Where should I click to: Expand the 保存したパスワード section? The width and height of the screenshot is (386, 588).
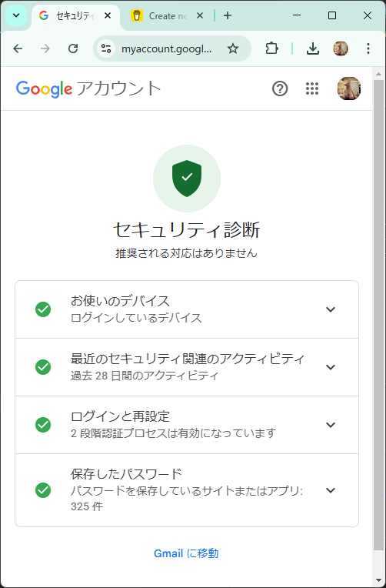point(187,490)
